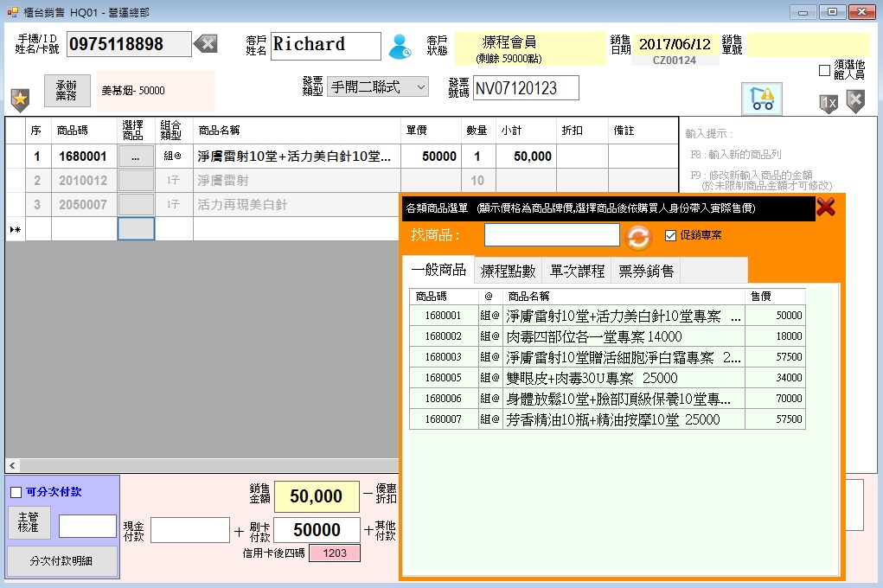Screen dimensions: 883x588
Task: Open the 發票類型 dropdown
Action: [377, 86]
